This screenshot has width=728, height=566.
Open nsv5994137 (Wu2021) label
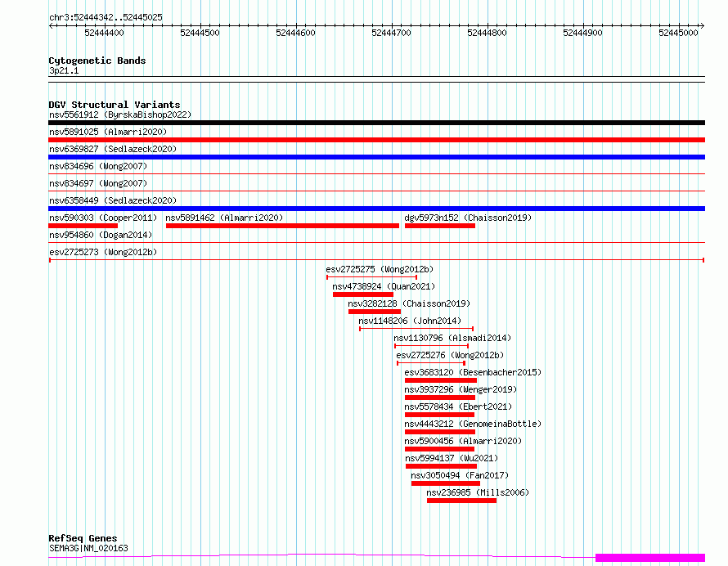(x=452, y=458)
